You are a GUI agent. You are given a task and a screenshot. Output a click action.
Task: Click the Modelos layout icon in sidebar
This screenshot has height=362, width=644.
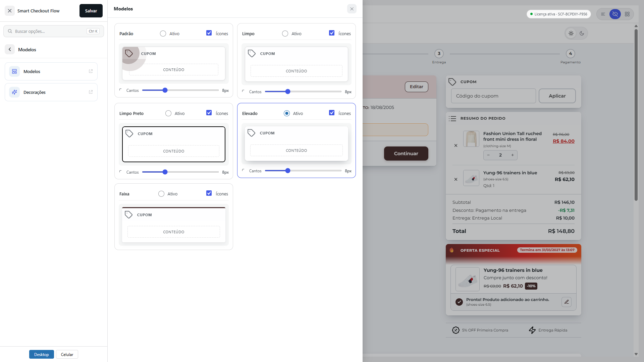[x=14, y=71]
